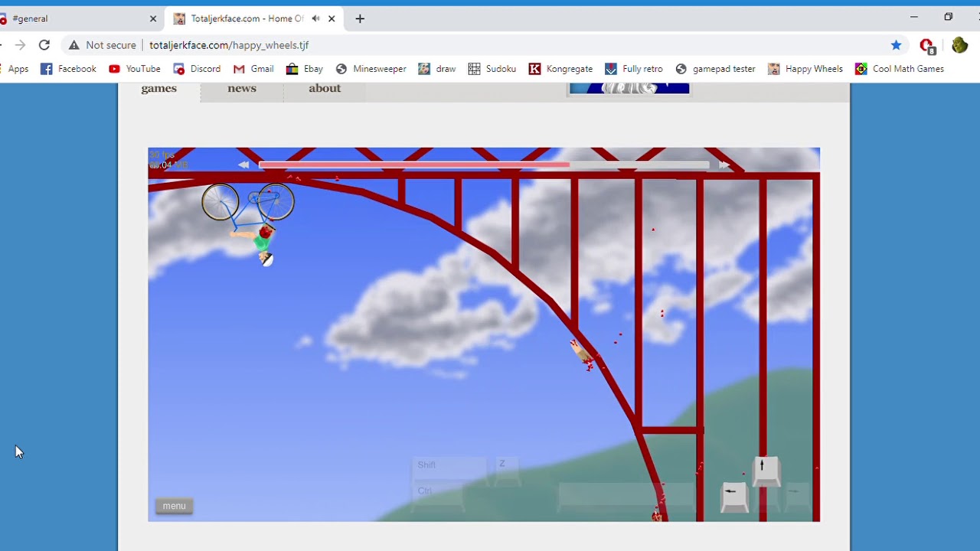Open the Ebay bookmark
Image resolution: width=980 pixels, height=551 pixels.
coord(304,69)
